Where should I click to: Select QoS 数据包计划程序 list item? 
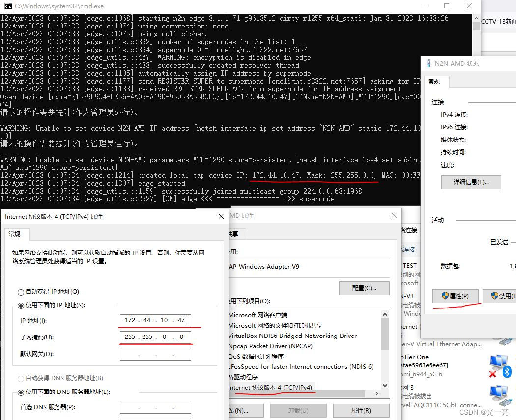(256, 356)
